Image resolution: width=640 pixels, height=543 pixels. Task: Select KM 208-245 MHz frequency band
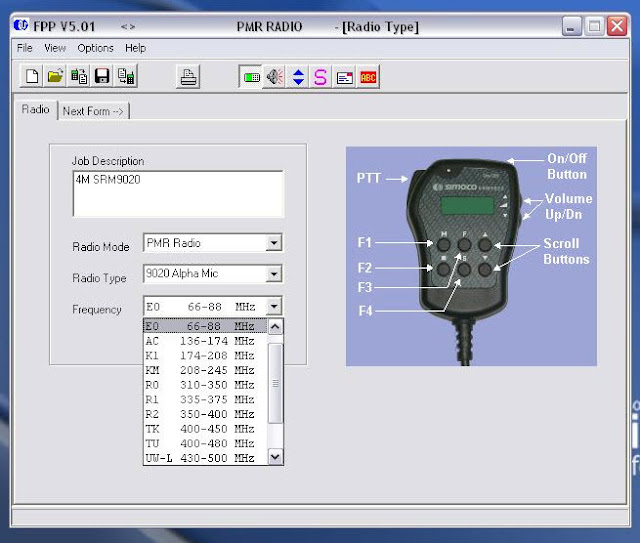point(205,370)
